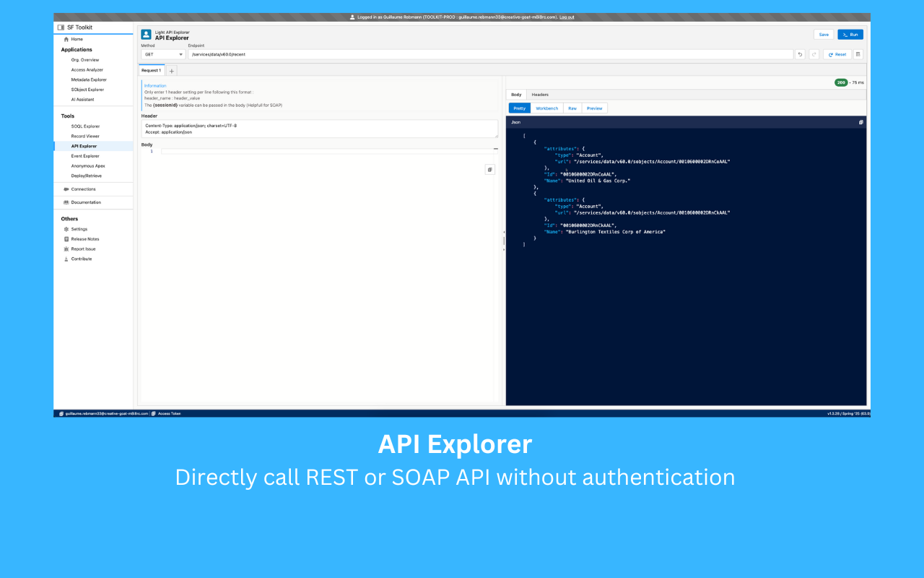Select the Request 1 tab

pos(151,70)
